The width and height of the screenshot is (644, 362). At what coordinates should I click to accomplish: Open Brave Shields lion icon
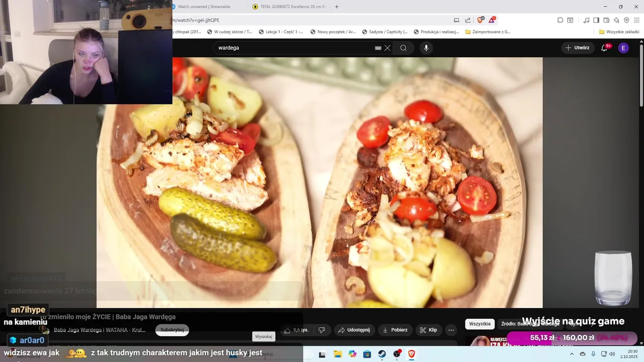click(x=480, y=20)
